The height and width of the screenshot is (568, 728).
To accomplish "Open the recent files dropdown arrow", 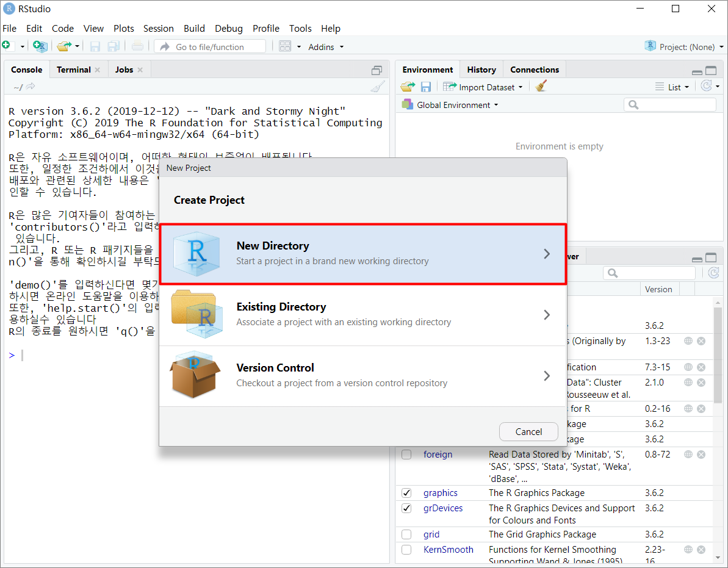I will point(77,46).
